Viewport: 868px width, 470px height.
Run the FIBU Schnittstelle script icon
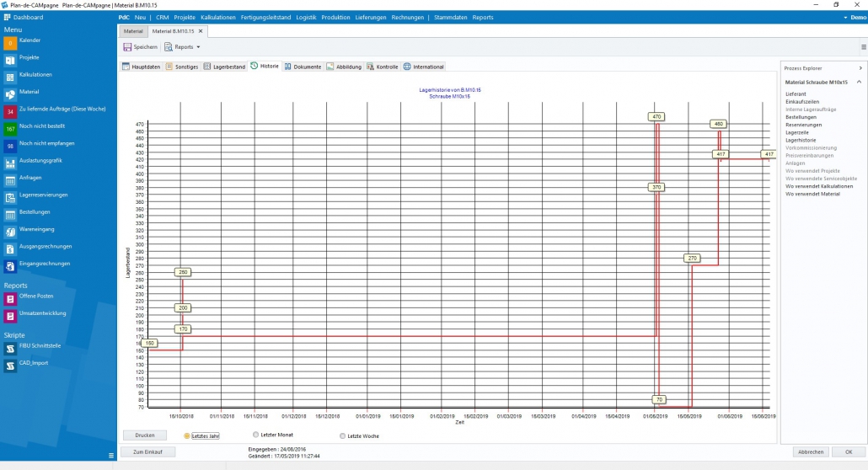10,349
